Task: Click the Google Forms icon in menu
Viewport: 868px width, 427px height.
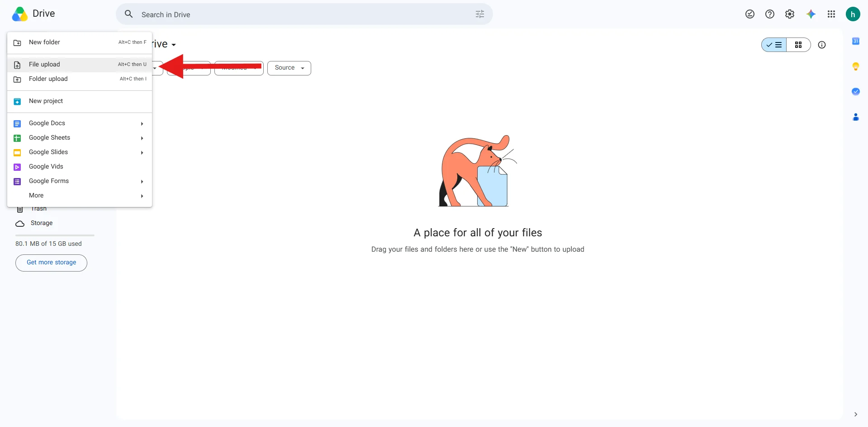Action: (17, 182)
